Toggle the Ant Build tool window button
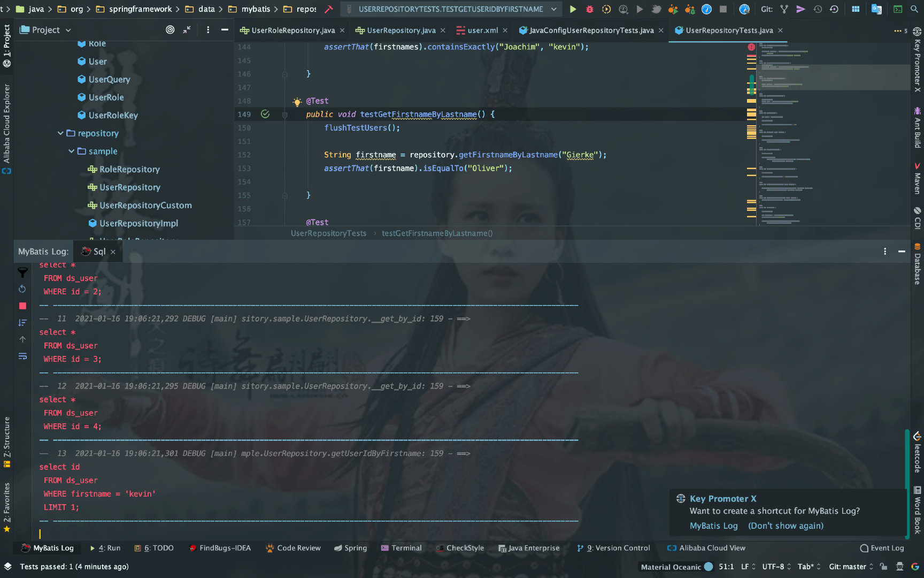Image resolution: width=924 pixels, height=578 pixels. (917, 127)
